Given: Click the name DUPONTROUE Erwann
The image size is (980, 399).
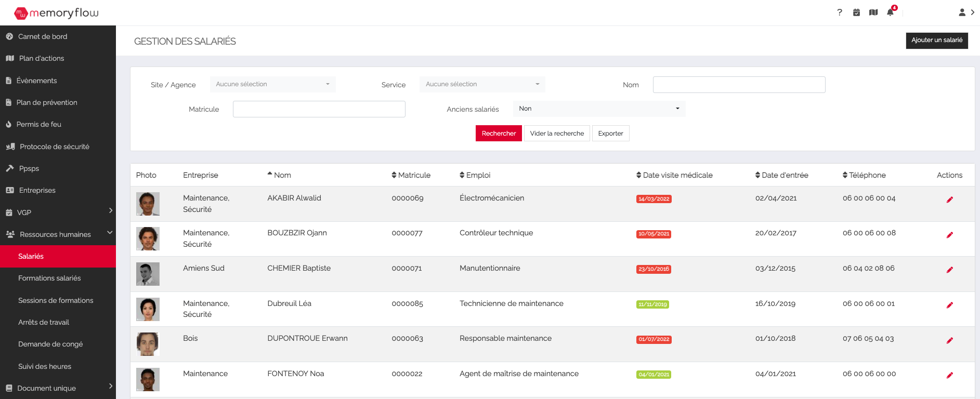Looking at the screenshot, I should point(307,338).
